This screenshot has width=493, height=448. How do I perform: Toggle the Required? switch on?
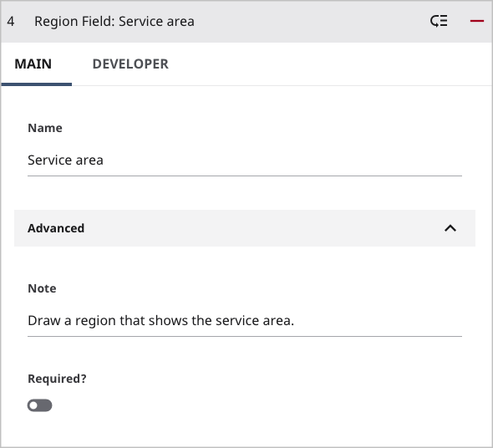click(x=39, y=405)
